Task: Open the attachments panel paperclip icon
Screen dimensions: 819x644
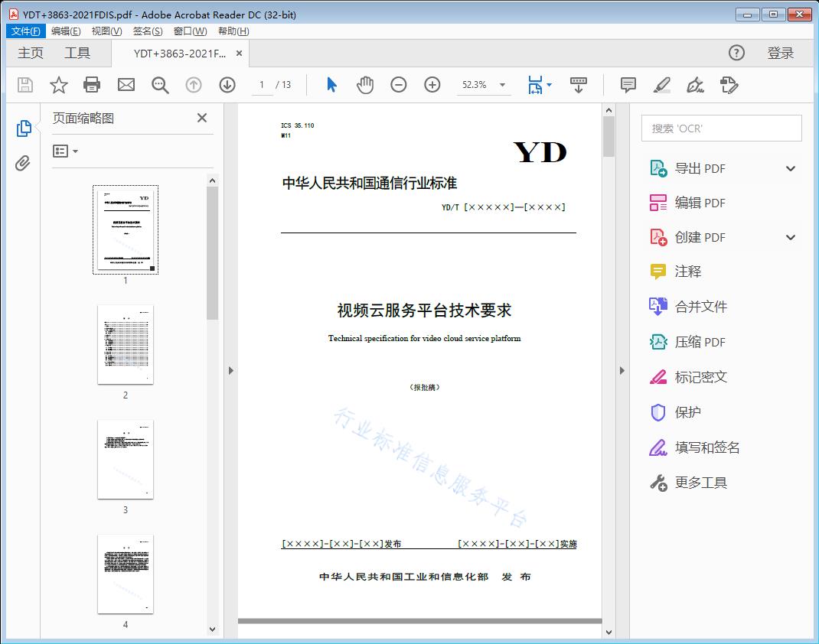Action: [x=23, y=161]
